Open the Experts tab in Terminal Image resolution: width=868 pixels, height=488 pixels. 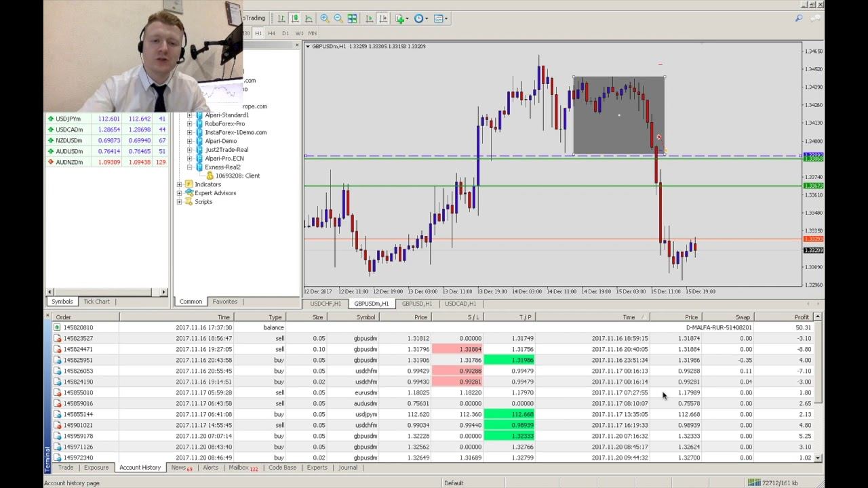coord(317,468)
